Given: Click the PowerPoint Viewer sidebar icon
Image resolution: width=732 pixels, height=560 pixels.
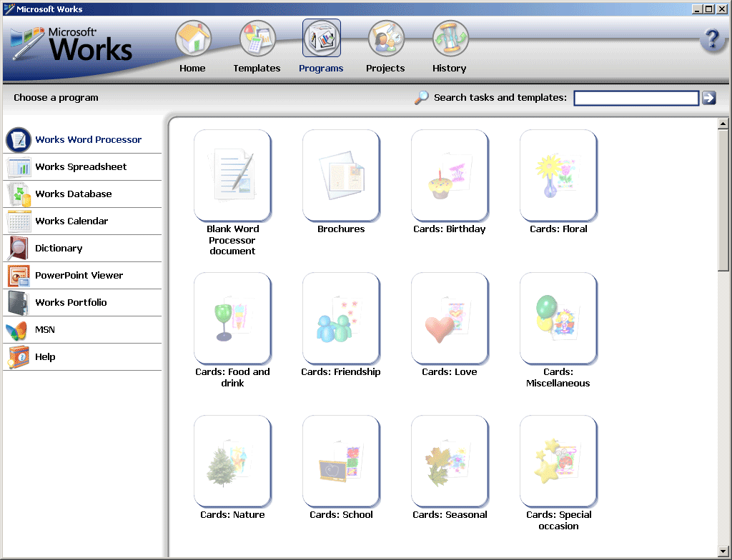Looking at the screenshot, I should click(x=19, y=275).
